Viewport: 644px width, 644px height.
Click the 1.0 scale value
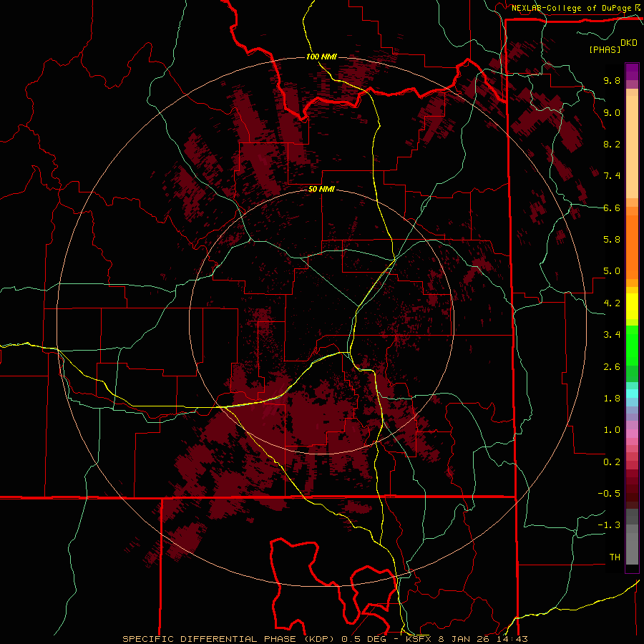click(x=612, y=430)
